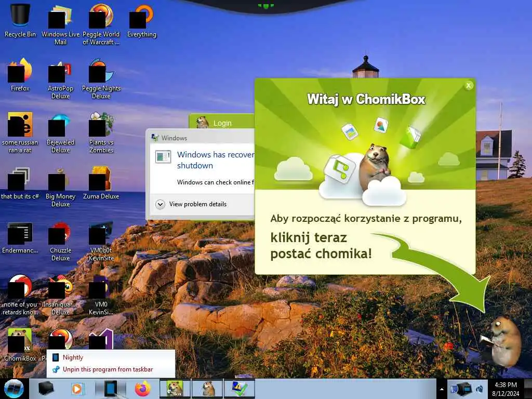Select the Zuma Deluxe desktop icon

tap(101, 183)
